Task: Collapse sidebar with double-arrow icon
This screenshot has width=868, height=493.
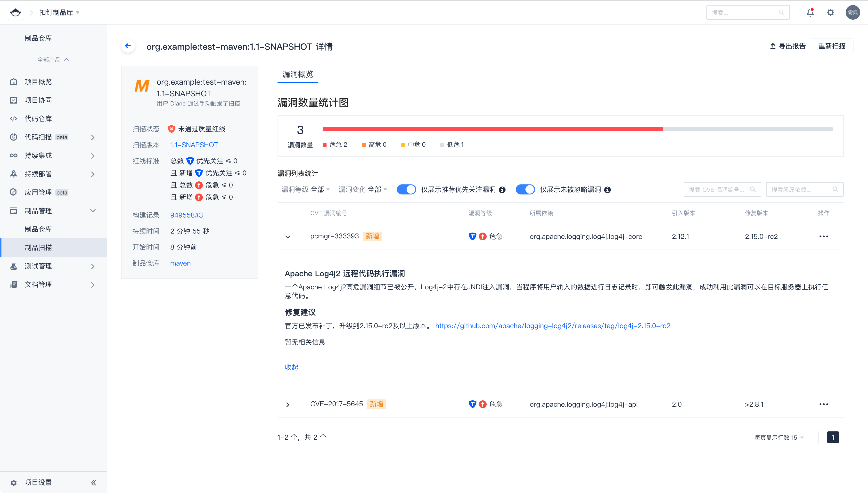Action: pos(93,483)
